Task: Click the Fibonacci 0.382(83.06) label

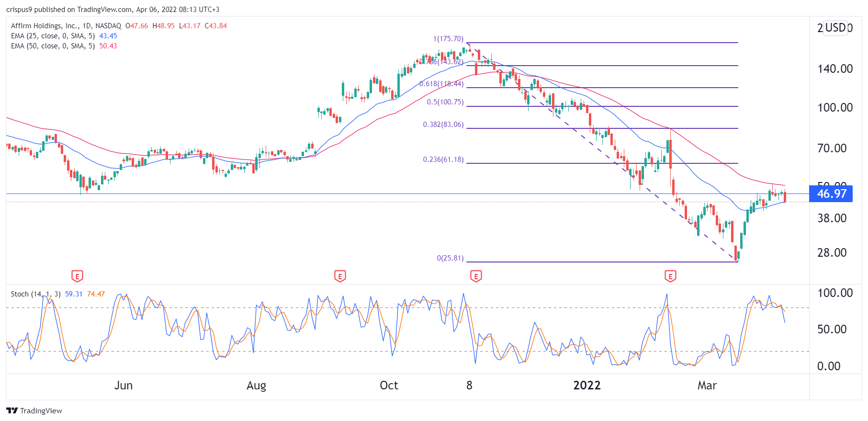Action: pyautogui.click(x=443, y=125)
